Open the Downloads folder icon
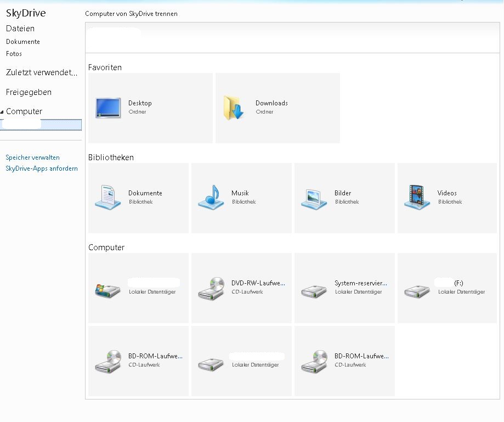The image size is (504, 422). (x=234, y=108)
